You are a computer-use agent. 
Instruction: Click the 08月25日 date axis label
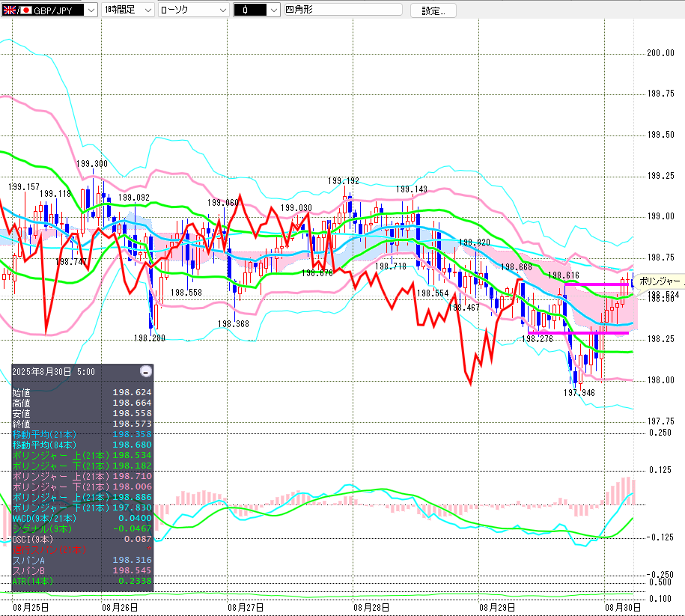click(x=31, y=607)
